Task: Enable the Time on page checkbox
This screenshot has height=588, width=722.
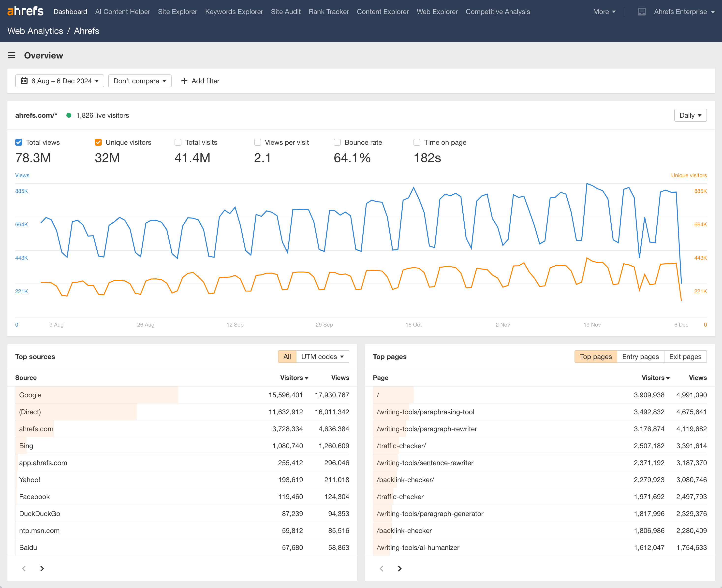Action: (x=417, y=142)
